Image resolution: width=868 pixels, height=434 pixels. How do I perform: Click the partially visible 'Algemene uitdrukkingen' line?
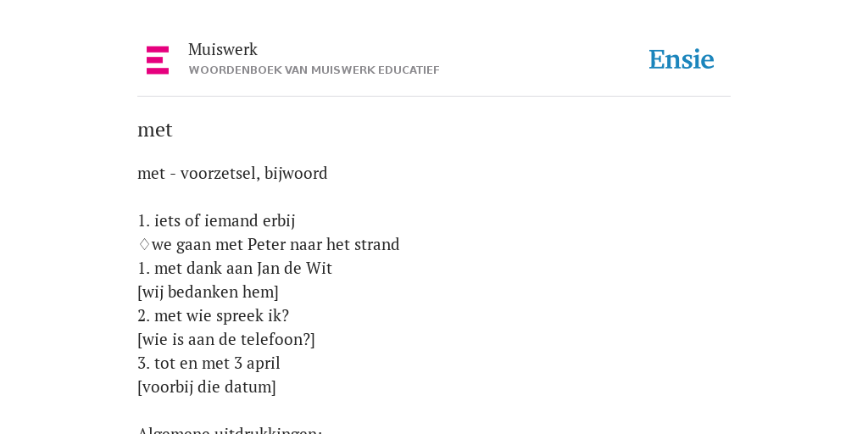[230, 430]
